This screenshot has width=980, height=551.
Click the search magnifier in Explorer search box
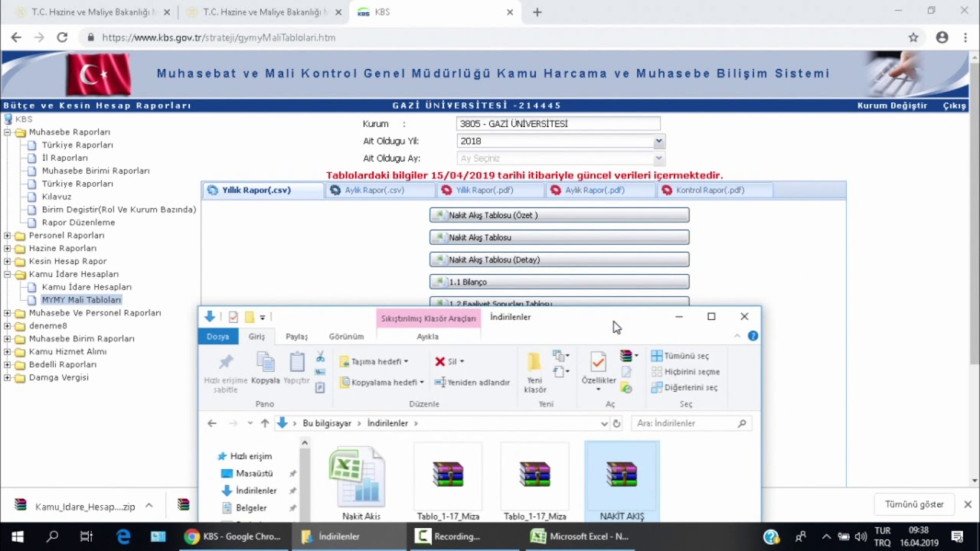click(x=742, y=423)
